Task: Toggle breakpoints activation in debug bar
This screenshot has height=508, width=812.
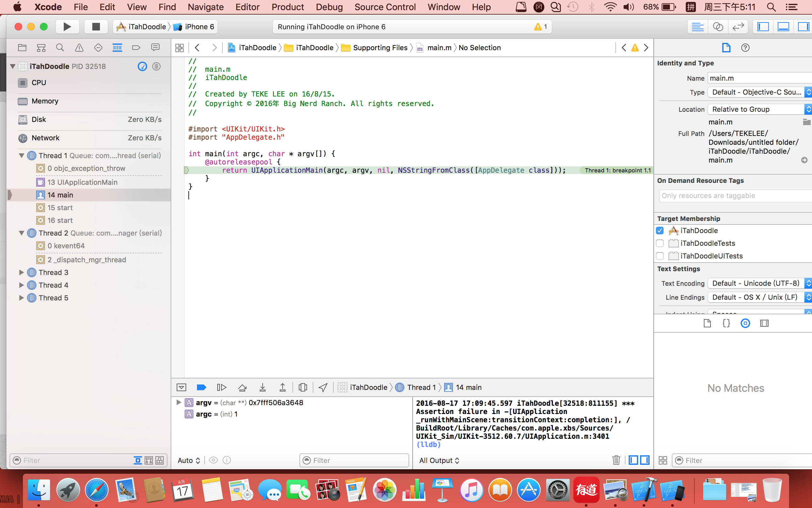Action: click(x=201, y=387)
